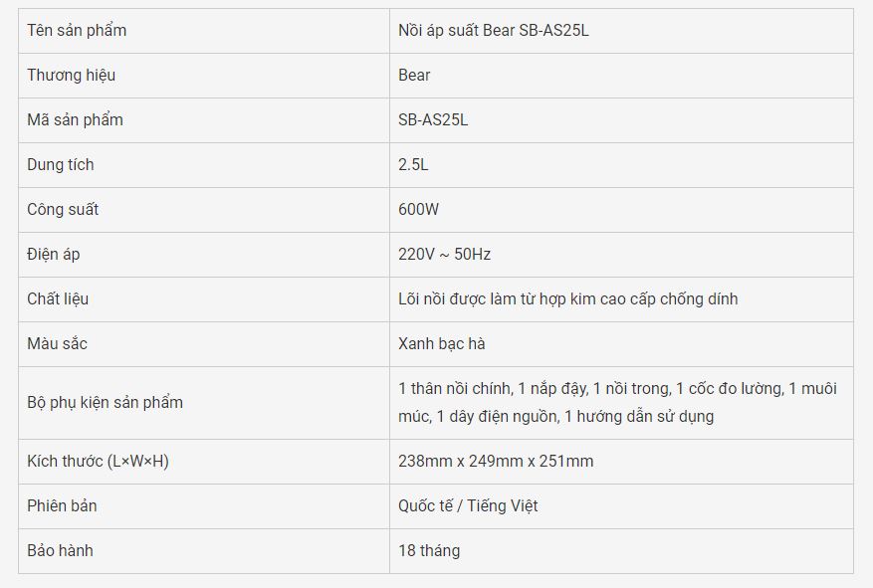Click the 'Kích thước (L×W×H)' label
The image size is (873, 588).
(x=98, y=462)
